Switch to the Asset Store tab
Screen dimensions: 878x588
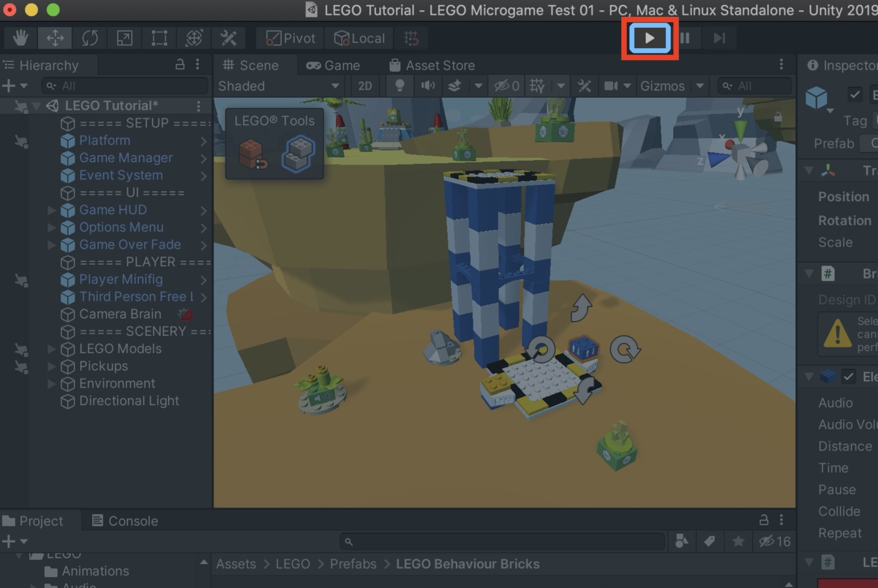coord(432,65)
